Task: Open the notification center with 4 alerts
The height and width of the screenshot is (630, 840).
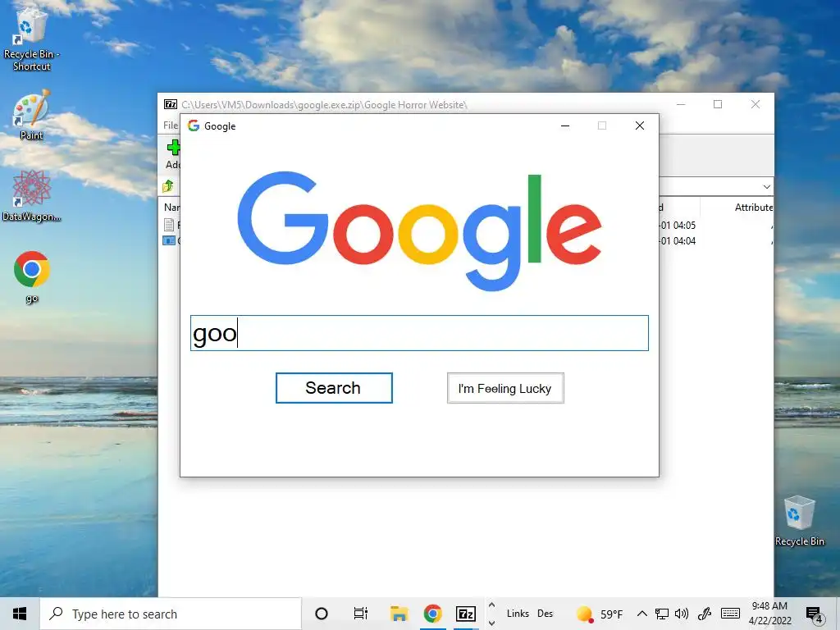Action: [x=815, y=614]
